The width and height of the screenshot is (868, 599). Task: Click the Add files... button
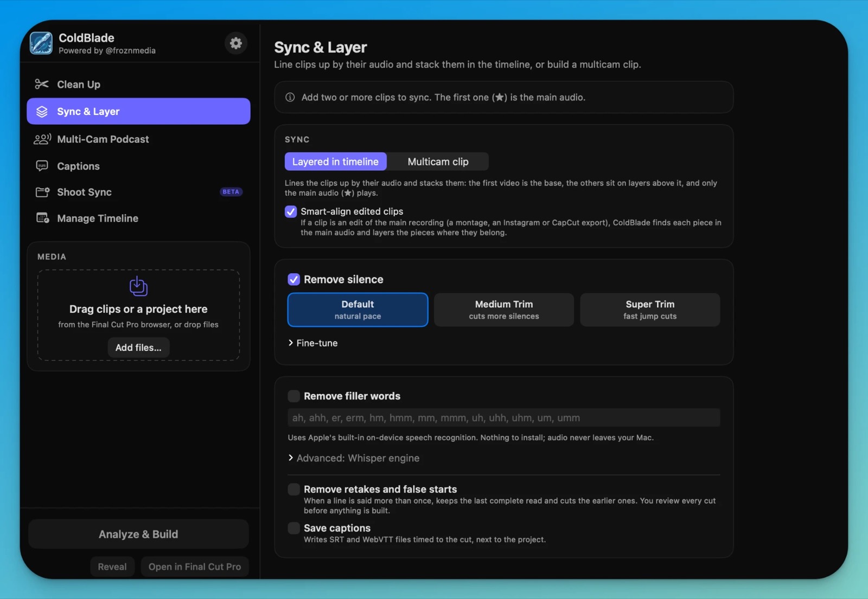tap(138, 347)
